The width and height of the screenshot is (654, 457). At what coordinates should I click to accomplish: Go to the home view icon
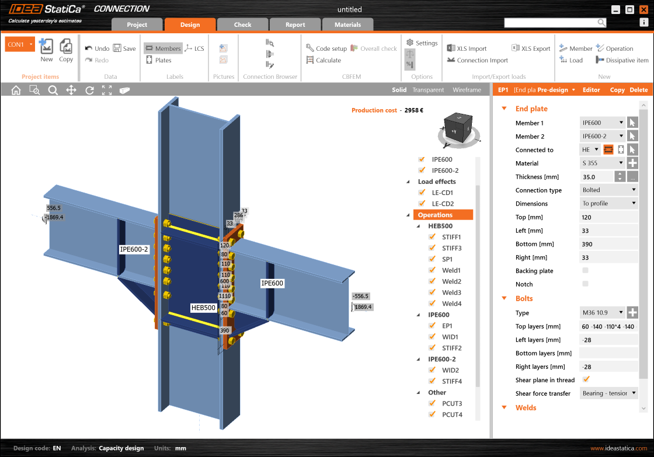(16, 90)
